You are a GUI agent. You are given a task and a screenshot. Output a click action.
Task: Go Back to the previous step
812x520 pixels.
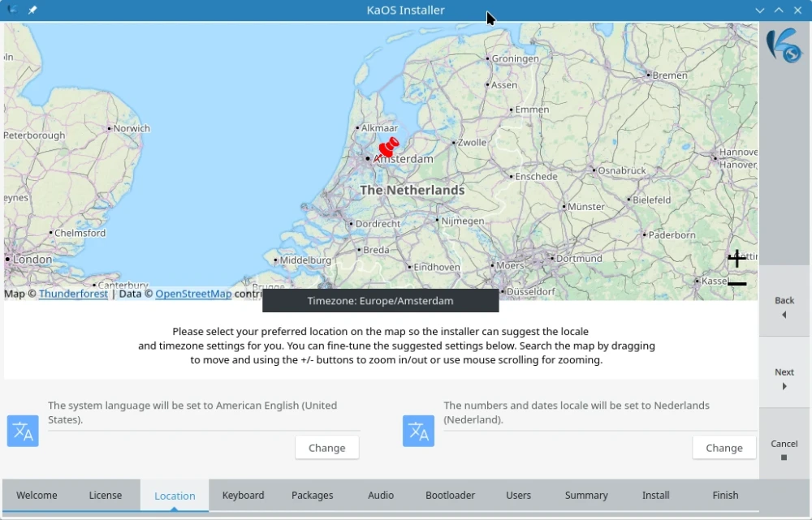pyautogui.click(x=784, y=307)
